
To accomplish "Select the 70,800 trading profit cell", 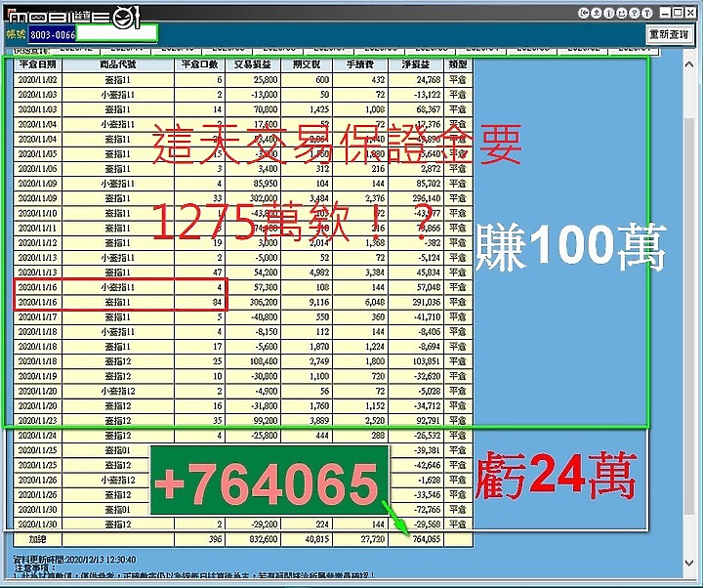I will pos(253,109).
